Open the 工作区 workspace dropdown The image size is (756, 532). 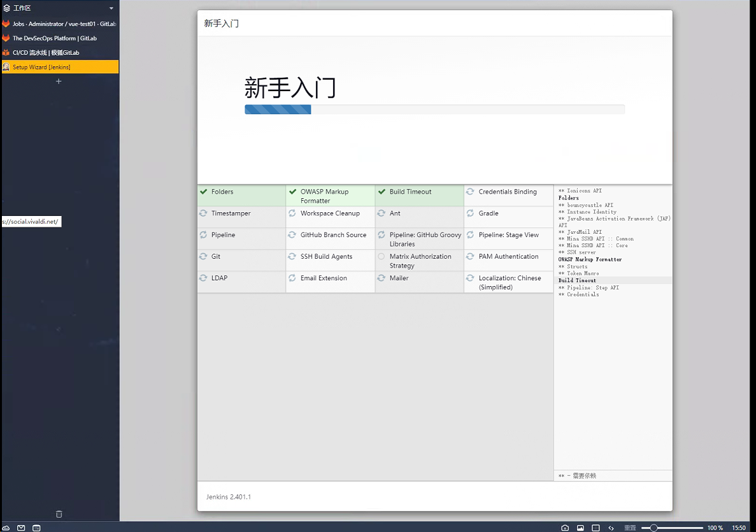coord(111,8)
